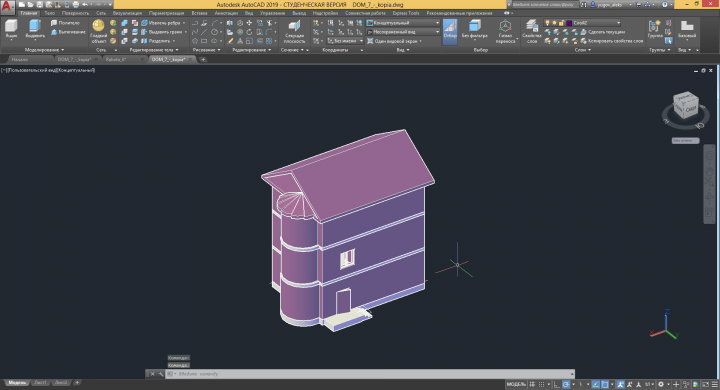Toggle layer on/off lightbulb for Слой2
This screenshot has width=720, height=390.
pos(547,23)
